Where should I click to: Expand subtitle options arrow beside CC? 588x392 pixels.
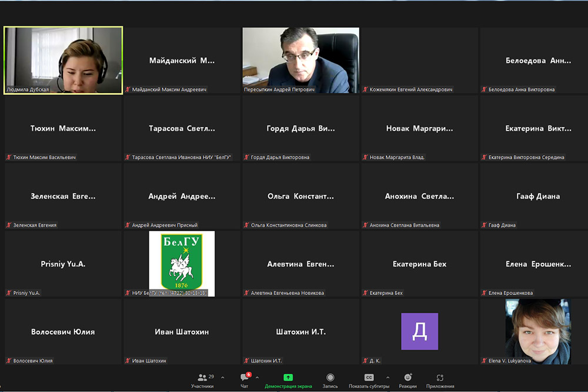[x=387, y=378]
